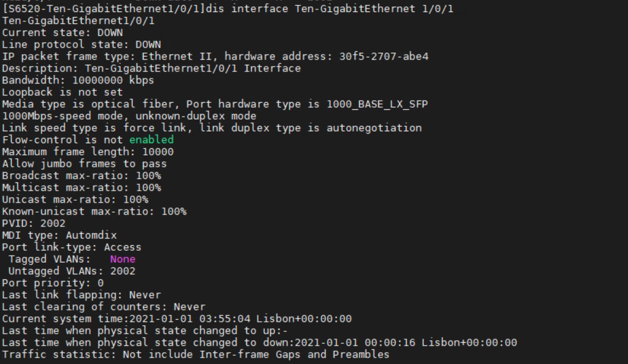
Task: Click the PVID 2002 value
Action: 53,223
